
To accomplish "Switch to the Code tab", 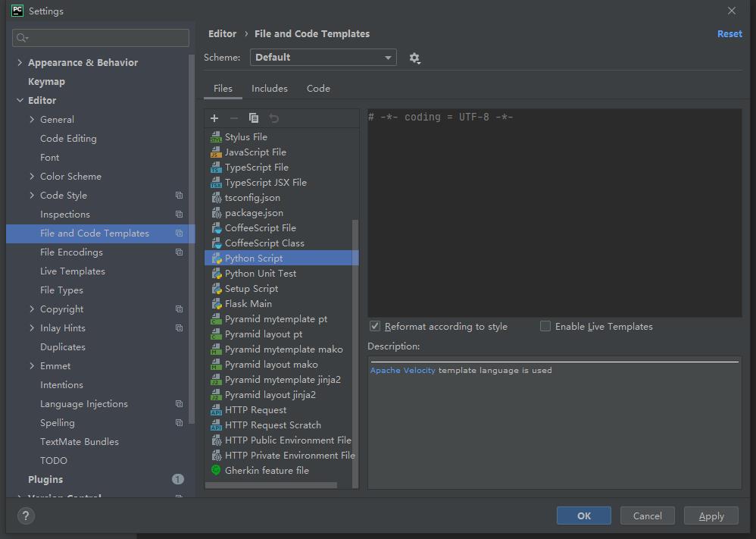I will pyautogui.click(x=318, y=89).
